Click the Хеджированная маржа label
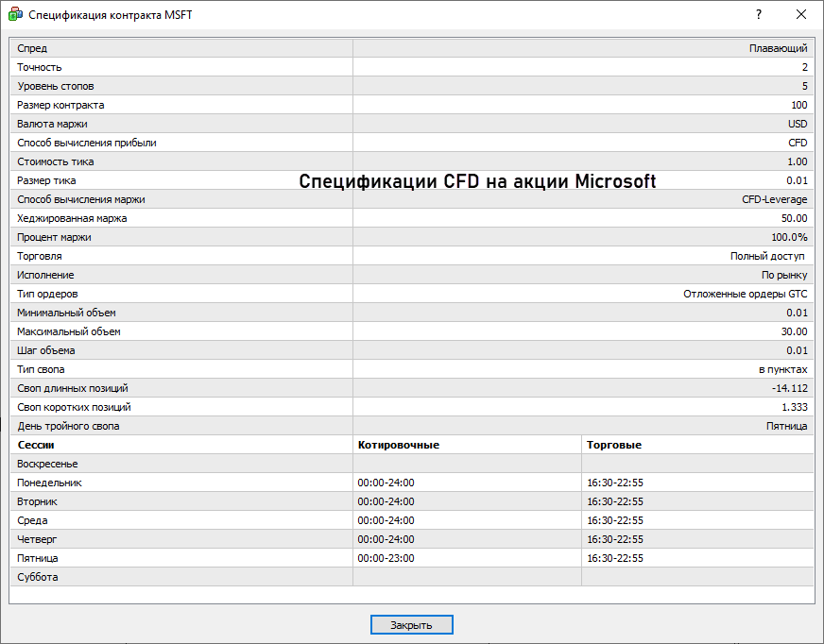The height and width of the screenshot is (644, 824). (72, 218)
